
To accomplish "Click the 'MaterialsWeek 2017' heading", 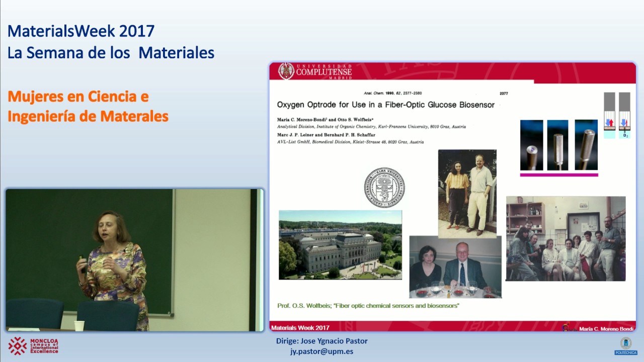I will [81, 31].
